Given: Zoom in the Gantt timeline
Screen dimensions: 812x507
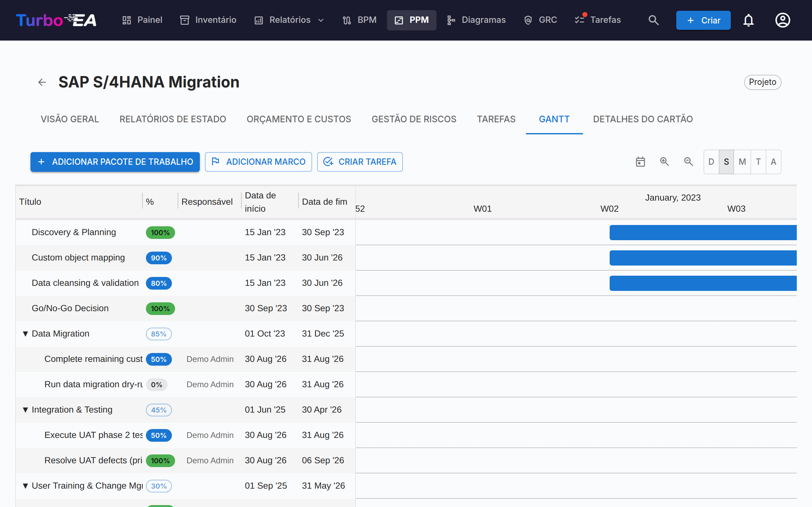Looking at the screenshot, I should (x=665, y=162).
